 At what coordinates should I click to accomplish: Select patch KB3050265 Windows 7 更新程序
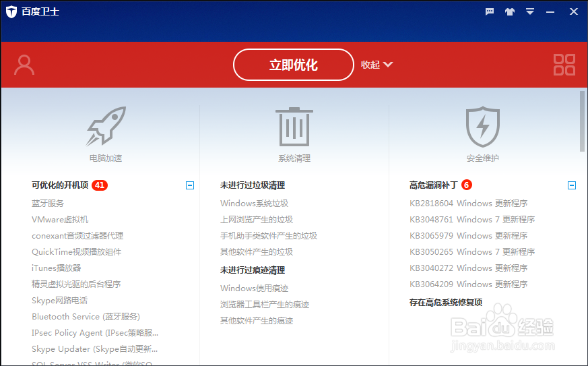click(472, 252)
